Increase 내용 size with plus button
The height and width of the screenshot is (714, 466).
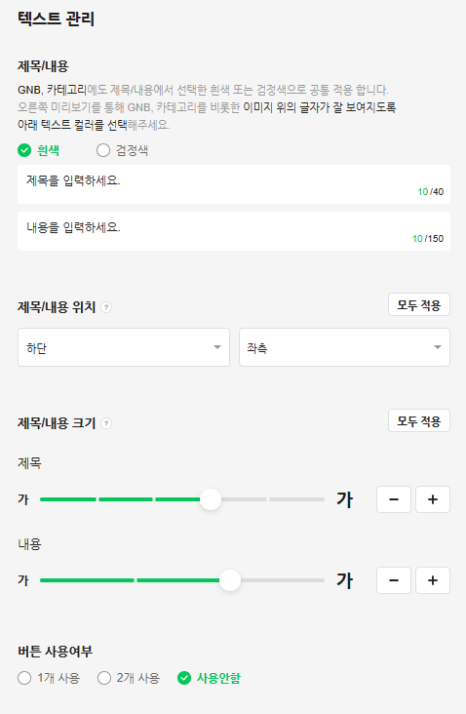tap(433, 581)
